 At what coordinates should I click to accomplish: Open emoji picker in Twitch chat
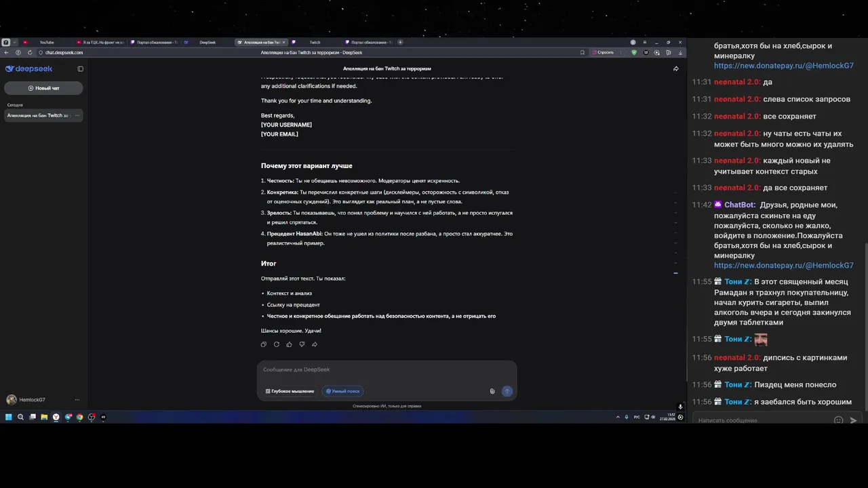point(838,420)
